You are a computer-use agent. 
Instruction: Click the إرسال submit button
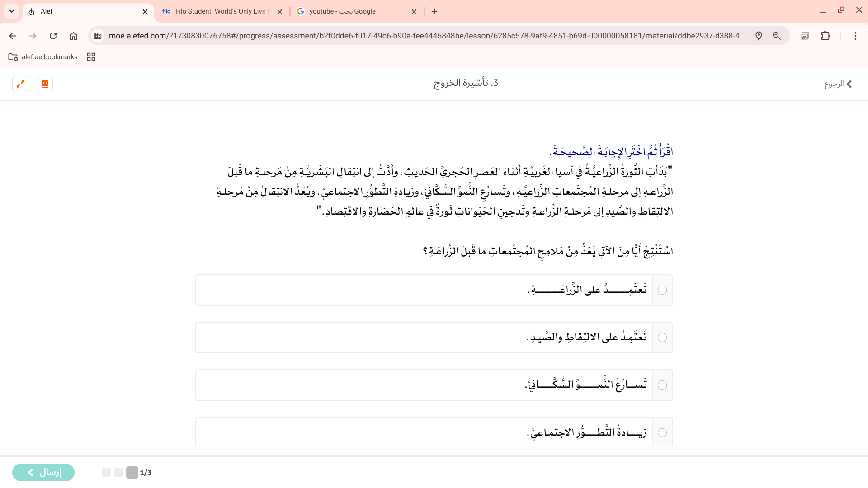pyautogui.click(x=43, y=472)
